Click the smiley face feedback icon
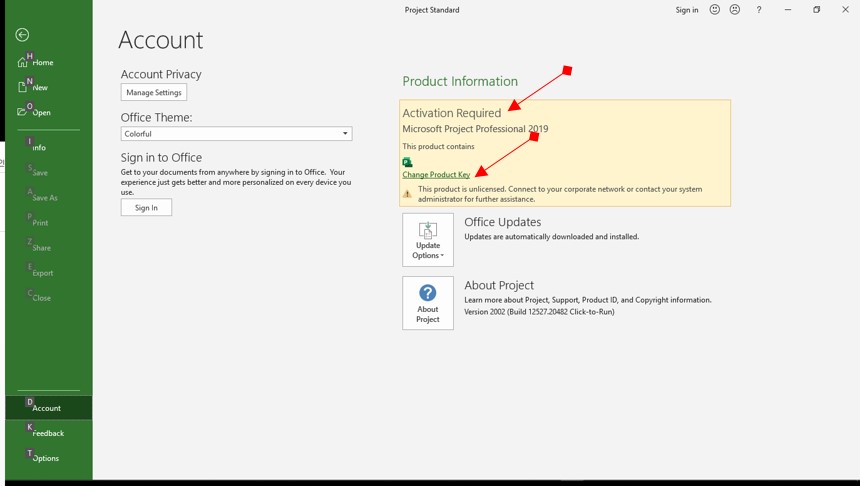Image resolution: width=860 pixels, height=486 pixels. (715, 10)
